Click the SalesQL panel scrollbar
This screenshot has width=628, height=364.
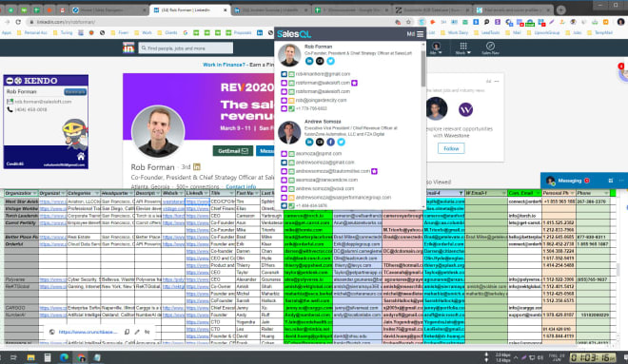(422, 68)
